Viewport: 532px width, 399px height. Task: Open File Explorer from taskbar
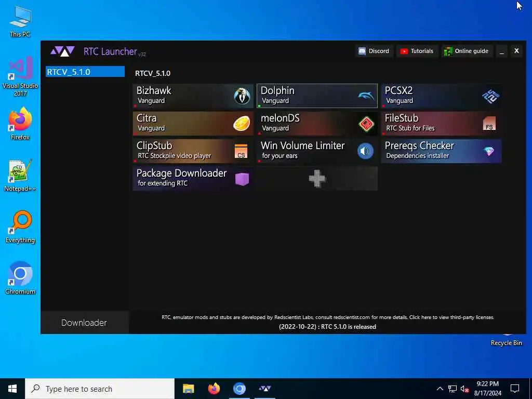click(x=188, y=389)
